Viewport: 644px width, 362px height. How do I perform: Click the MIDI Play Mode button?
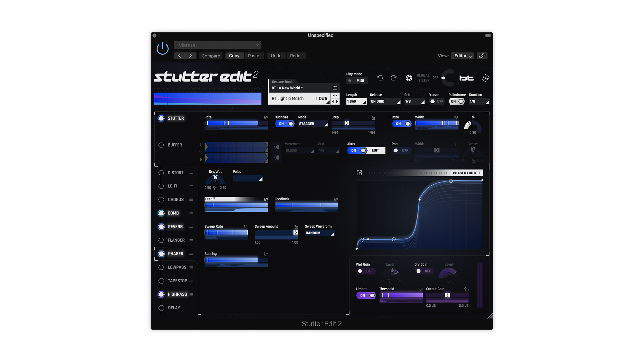(357, 80)
